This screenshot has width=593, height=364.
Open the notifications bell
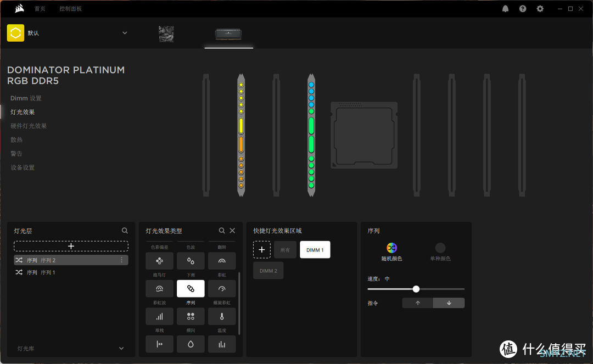505,9
